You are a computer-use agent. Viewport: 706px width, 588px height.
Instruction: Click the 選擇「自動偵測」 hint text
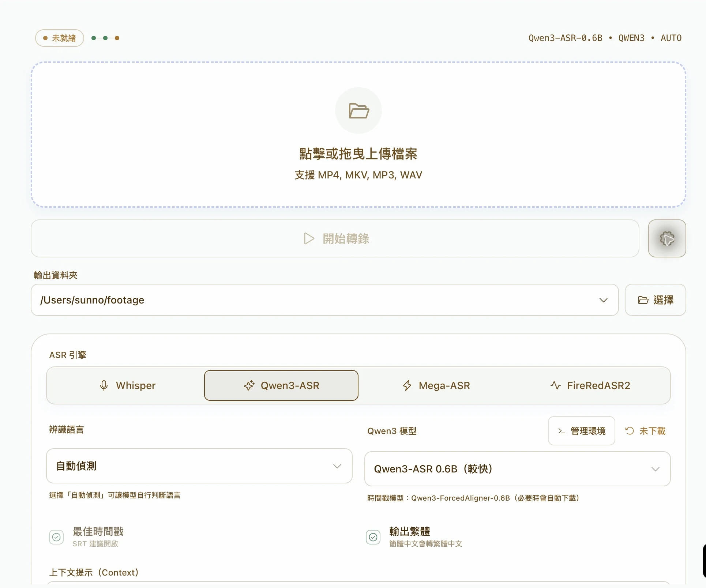coord(115,495)
